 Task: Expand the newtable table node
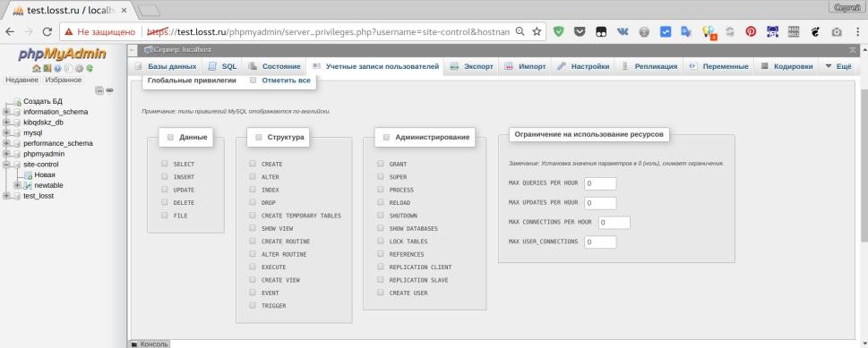coord(17,185)
